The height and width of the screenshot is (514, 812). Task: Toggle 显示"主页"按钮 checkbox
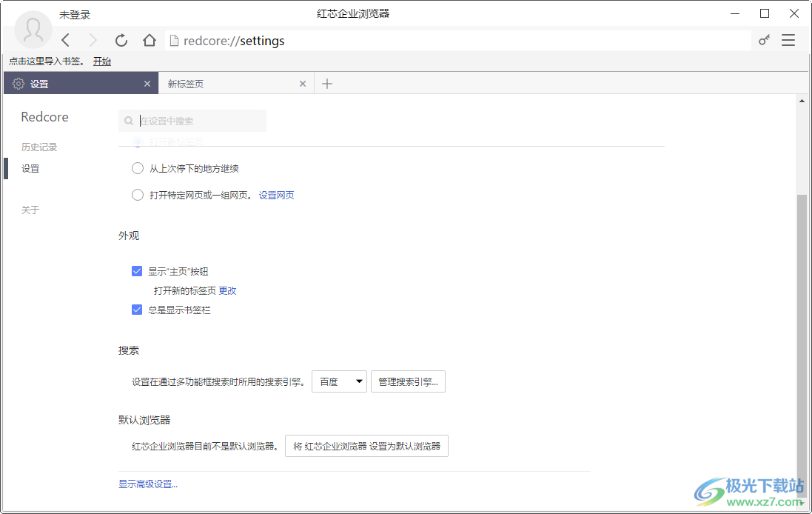tap(137, 271)
